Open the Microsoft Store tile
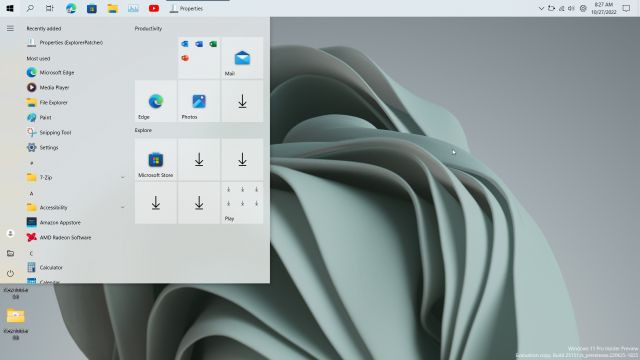This screenshot has height=360, width=640. [x=156, y=160]
